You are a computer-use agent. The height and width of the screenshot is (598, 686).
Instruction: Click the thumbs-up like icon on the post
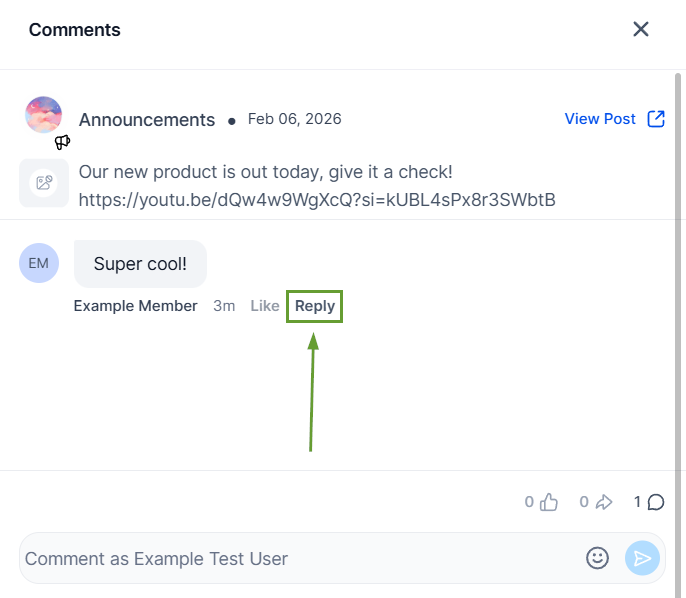[549, 502]
